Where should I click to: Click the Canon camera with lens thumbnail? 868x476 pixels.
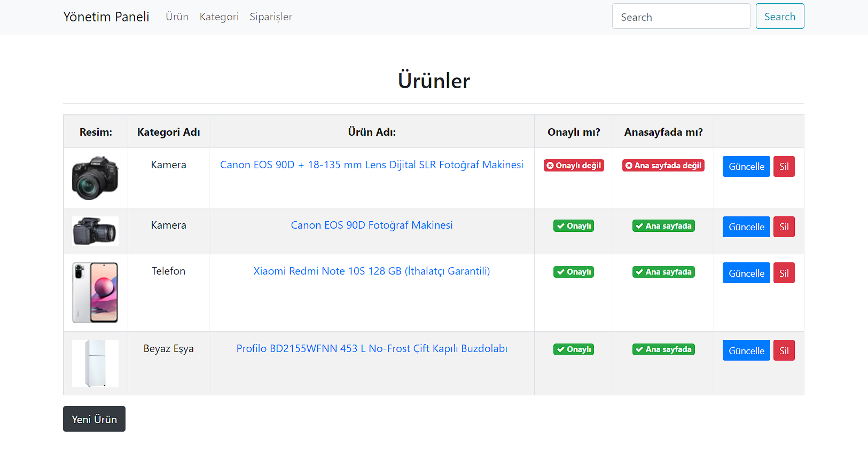click(95, 178)
